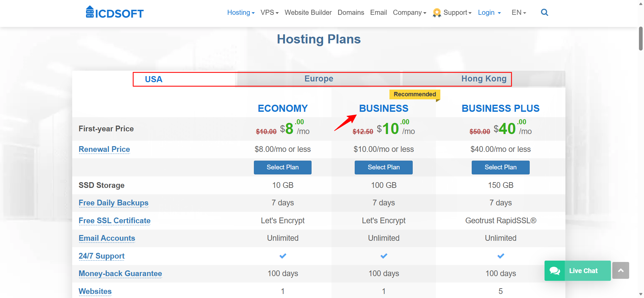This screenshot has width=644, height=298.
Task: Click the $8.00/mo or less renewal price
Action: pos(283,149)
